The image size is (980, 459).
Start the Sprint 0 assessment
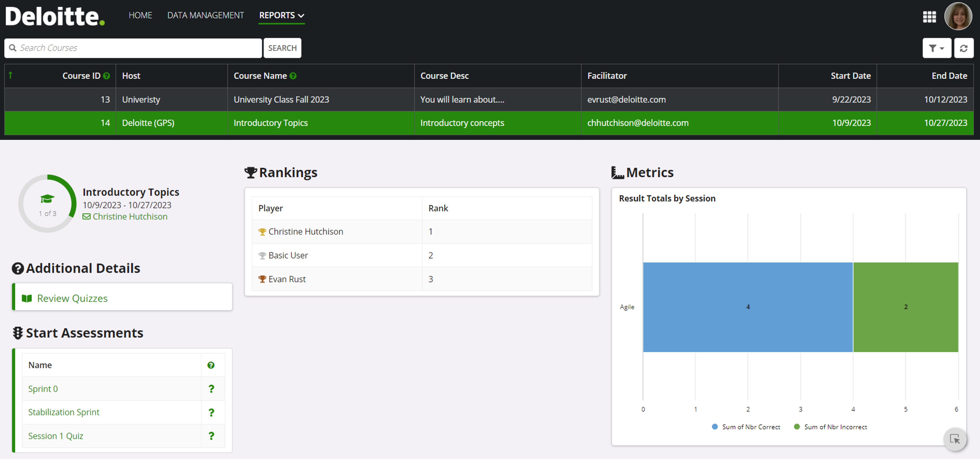tap(43, 389)
